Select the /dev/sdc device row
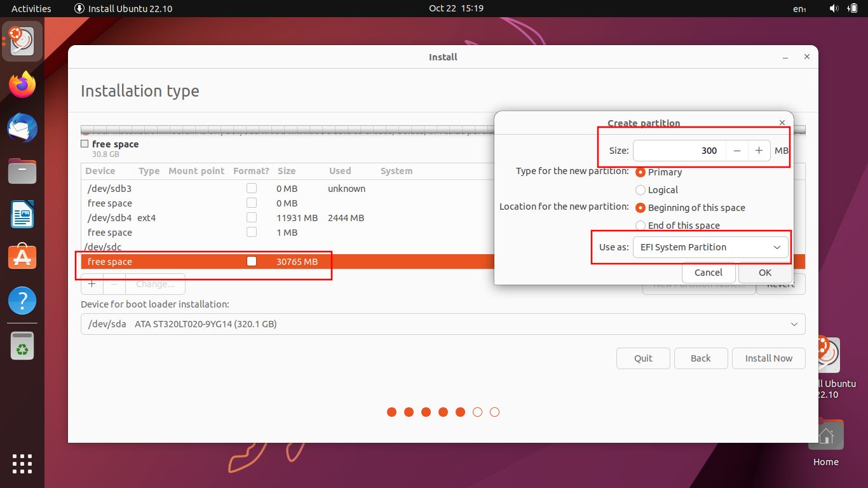The height and width of the screenshot is (488, 868). point(288,247)
